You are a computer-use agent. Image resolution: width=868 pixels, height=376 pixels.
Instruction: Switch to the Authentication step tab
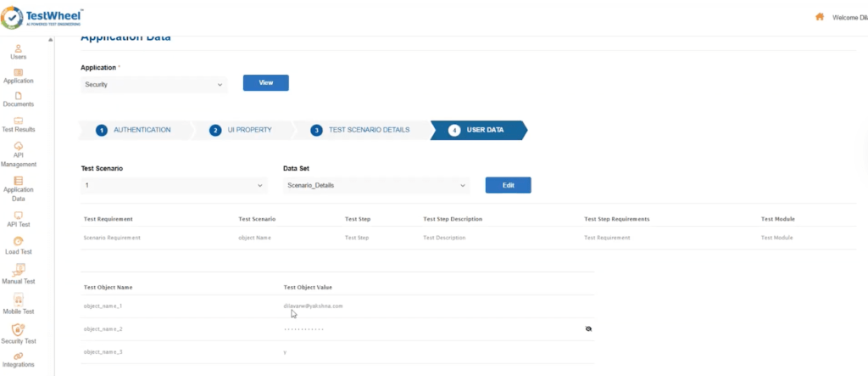click(x=134, y=130)
